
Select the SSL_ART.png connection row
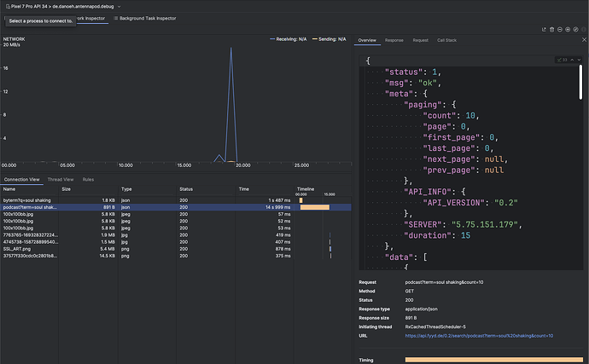click(176, 249)
